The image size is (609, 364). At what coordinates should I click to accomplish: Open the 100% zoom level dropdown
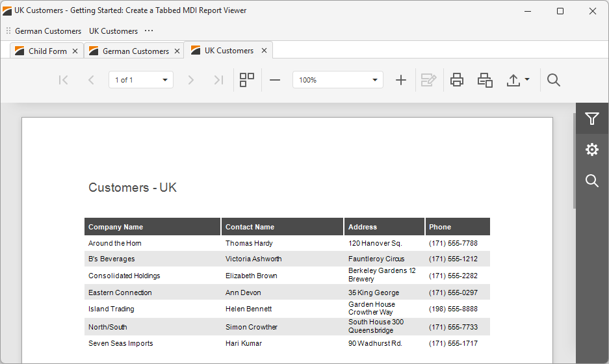(x=375, y=80)
